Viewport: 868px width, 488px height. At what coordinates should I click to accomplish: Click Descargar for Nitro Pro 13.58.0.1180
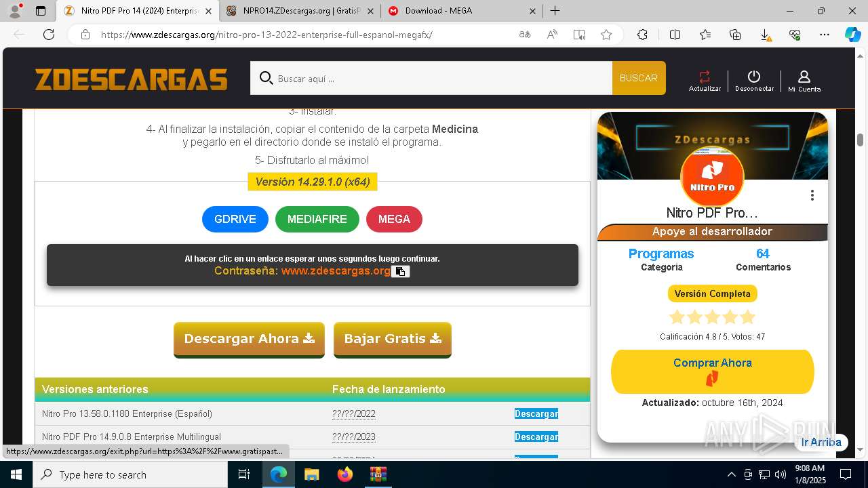coord(536,413)
